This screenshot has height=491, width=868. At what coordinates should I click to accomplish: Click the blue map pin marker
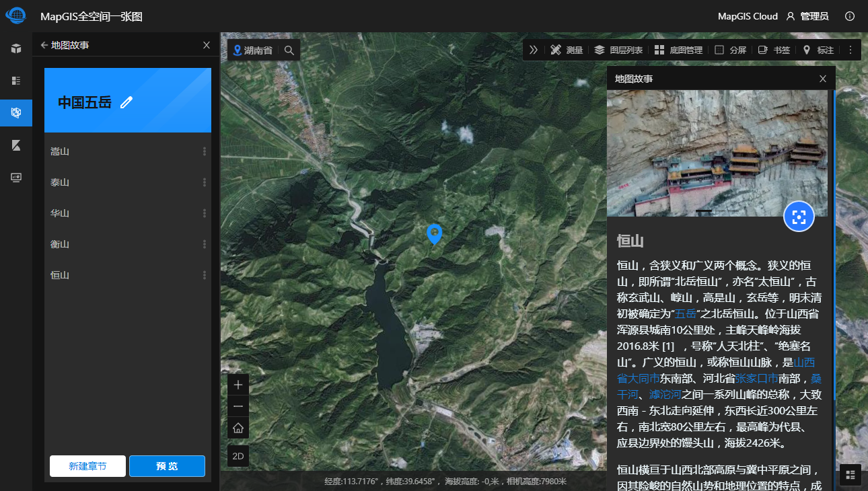pos(435,234)
